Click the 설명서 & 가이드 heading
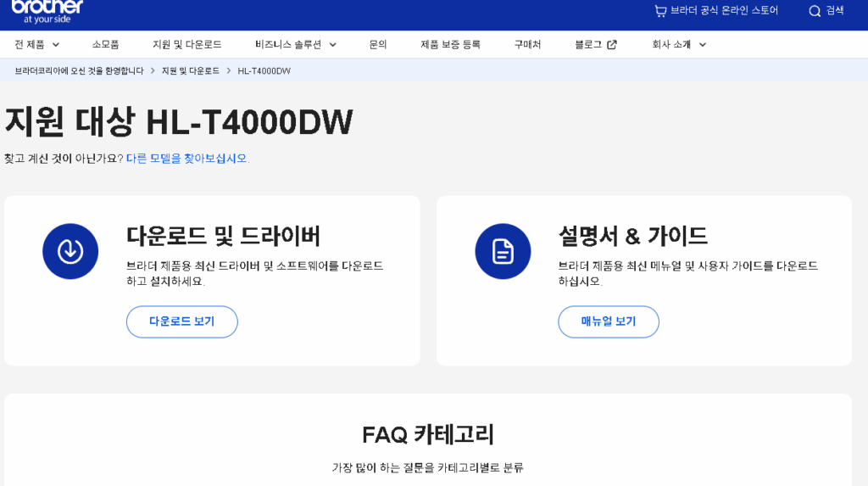The height and width of the screenshot is (486, 868). pos(632,236)
